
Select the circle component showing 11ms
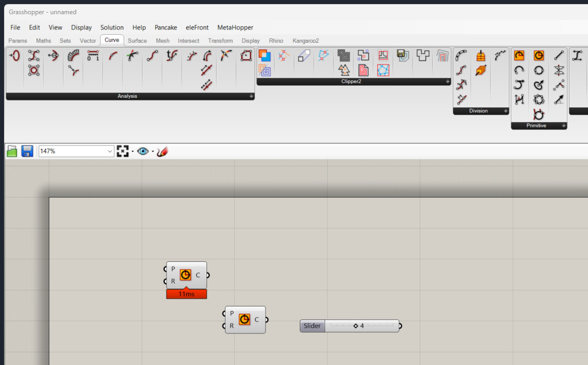tap(186, 276)
